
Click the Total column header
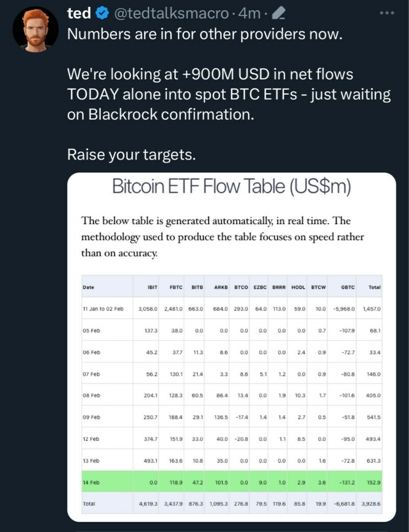(374, 287)
